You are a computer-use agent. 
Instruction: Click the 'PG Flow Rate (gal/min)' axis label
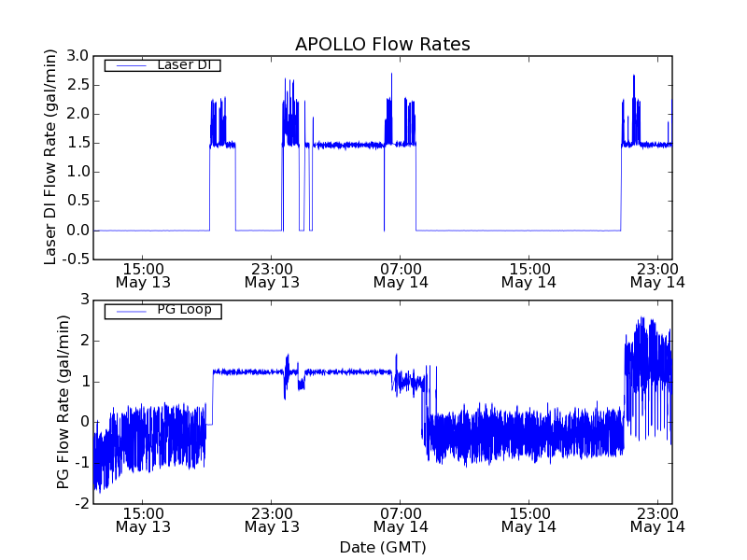[63, 402]
